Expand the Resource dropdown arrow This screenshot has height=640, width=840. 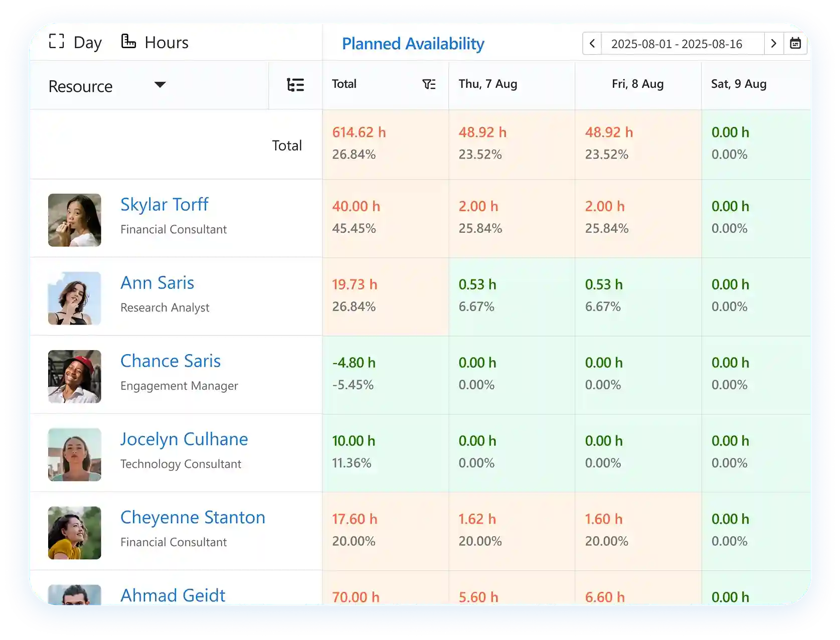(x=160, y=85)
